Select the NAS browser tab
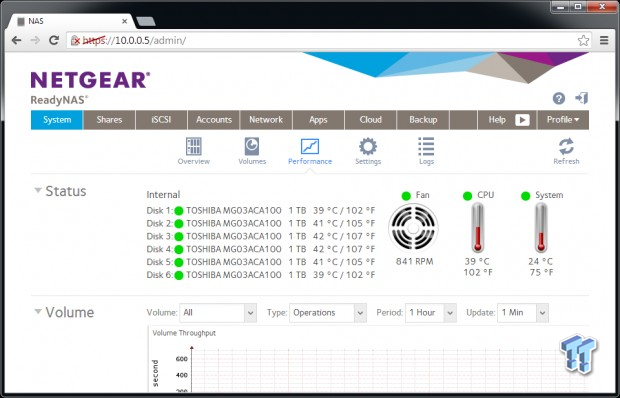Viewport: 620px width, 398px height. pos(71,21)
